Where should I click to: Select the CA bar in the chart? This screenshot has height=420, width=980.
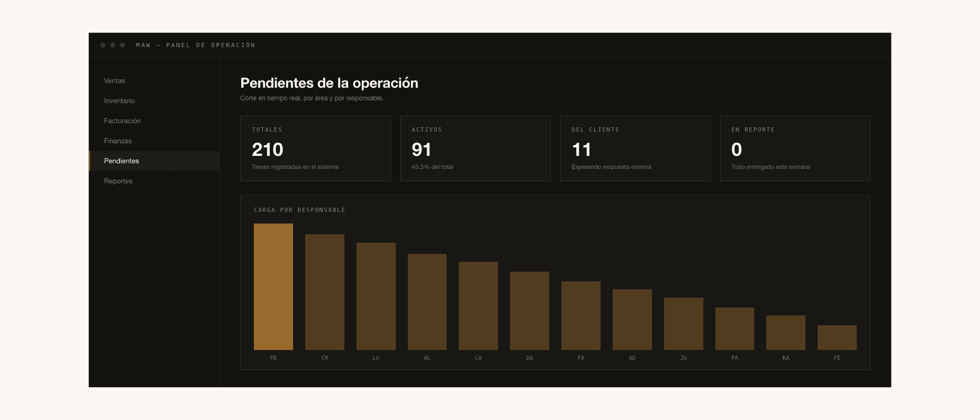pyautogui.click(x=478, y=306)
